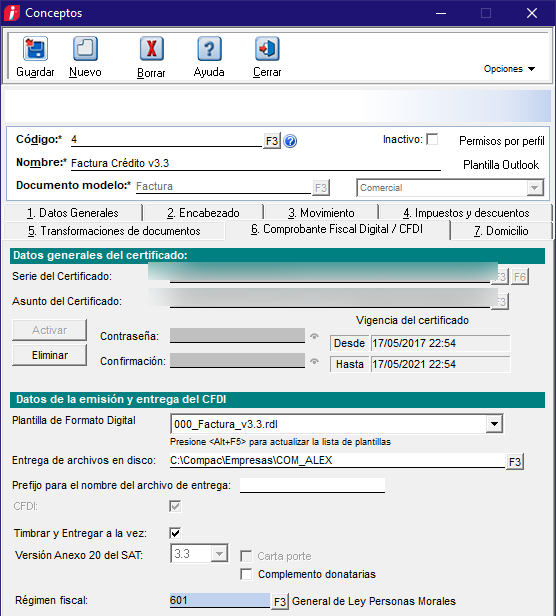Switch to 2. Encabezado tab
The height and width of the screenshot is (616, 556).
coord(203,213)
